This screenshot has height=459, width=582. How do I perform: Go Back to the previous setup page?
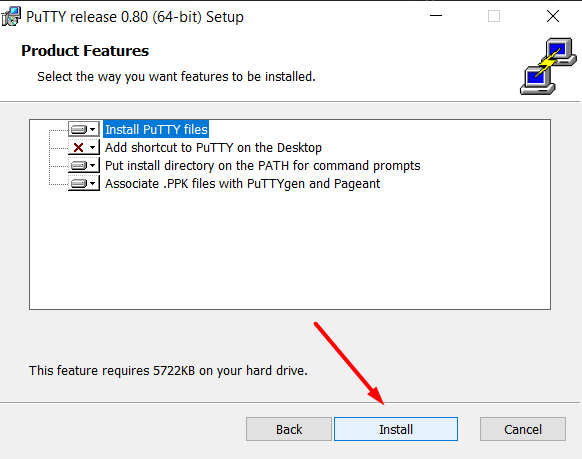pos(289,429)
